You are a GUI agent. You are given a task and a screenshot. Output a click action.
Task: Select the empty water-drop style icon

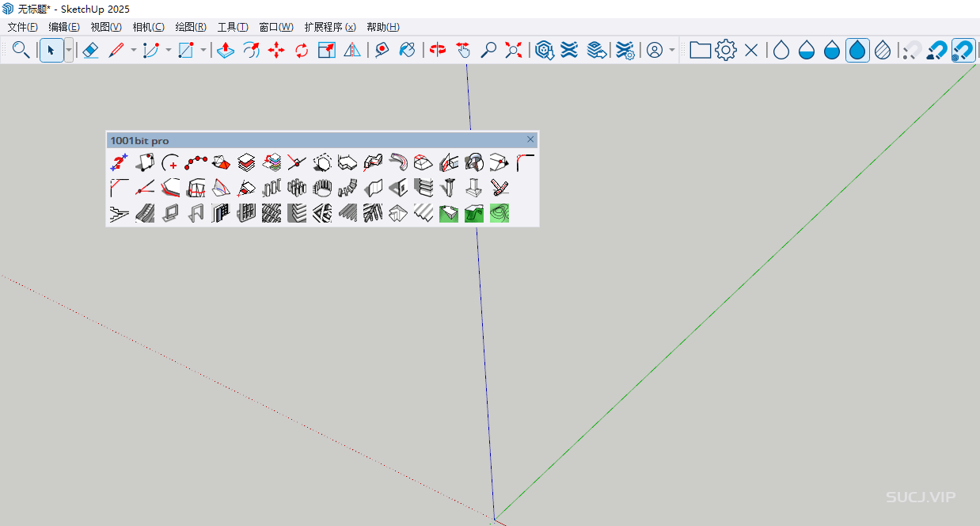click(x=781, y=50)
